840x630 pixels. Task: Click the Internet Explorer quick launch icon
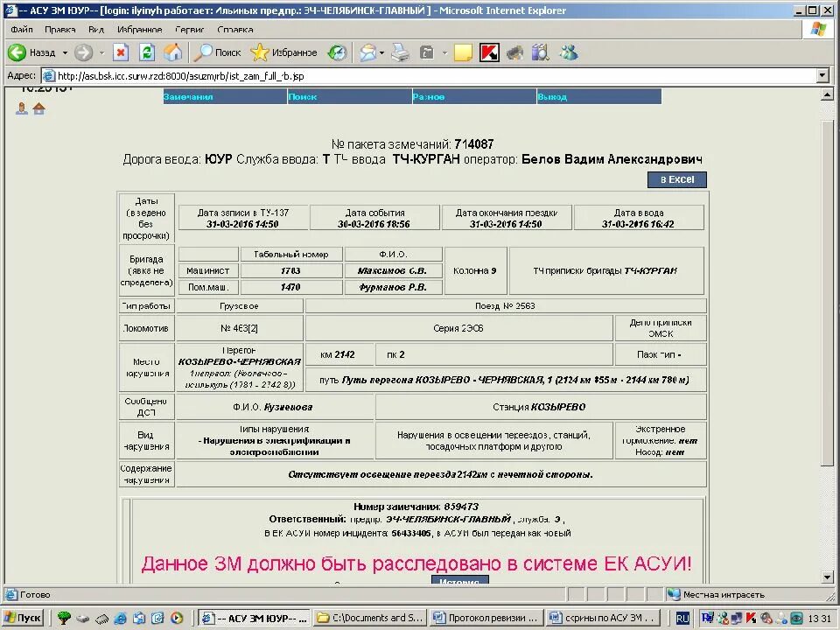click(x=121, y=618)
